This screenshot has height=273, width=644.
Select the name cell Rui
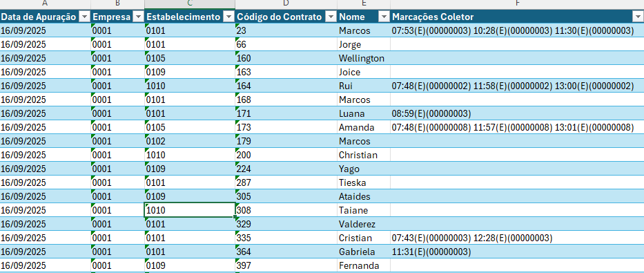pyautogui.click(x=364, y=86)
